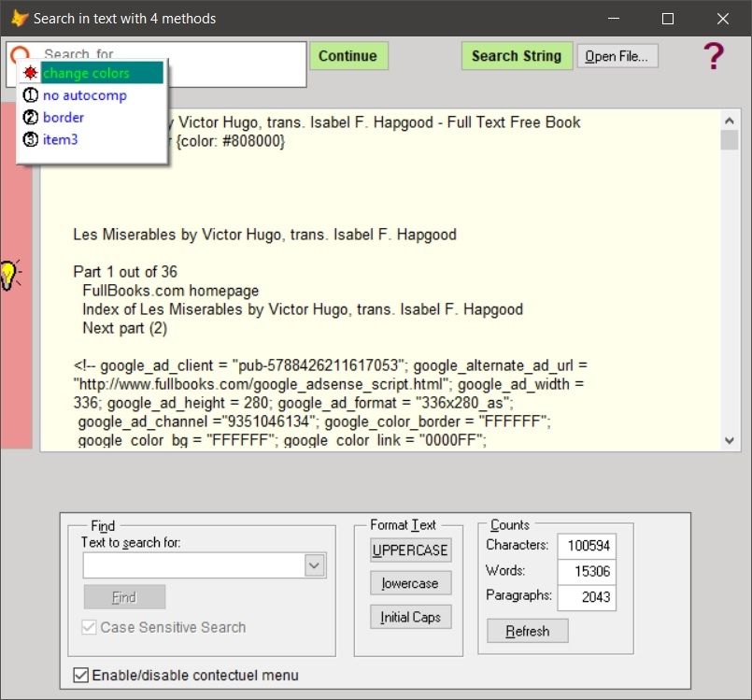Click the ① icon next to no autocomp
Screen dimensions: 752x700
(29, 94)
